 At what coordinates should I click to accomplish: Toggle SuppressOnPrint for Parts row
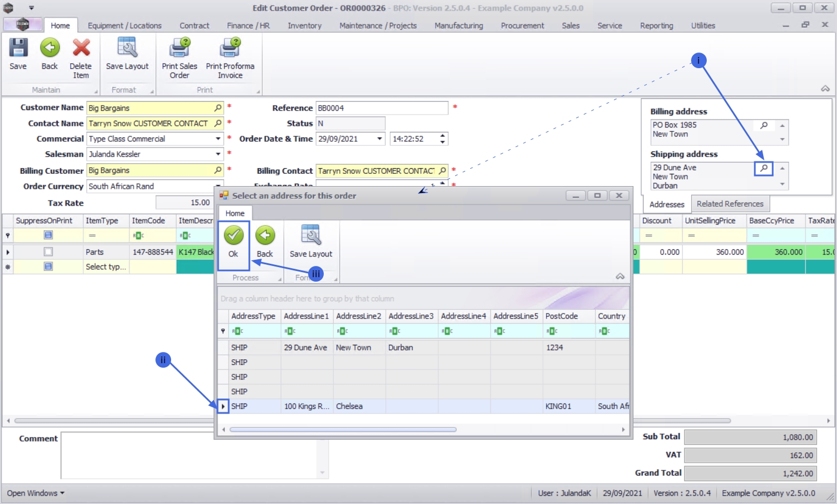click(x=48, y=252)
